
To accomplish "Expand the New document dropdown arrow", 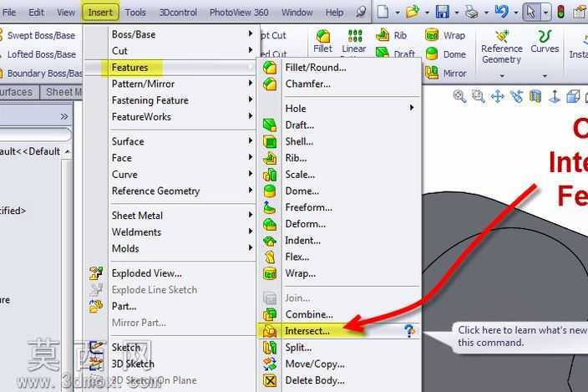I will pyautogui.click(x=397, y=13).
